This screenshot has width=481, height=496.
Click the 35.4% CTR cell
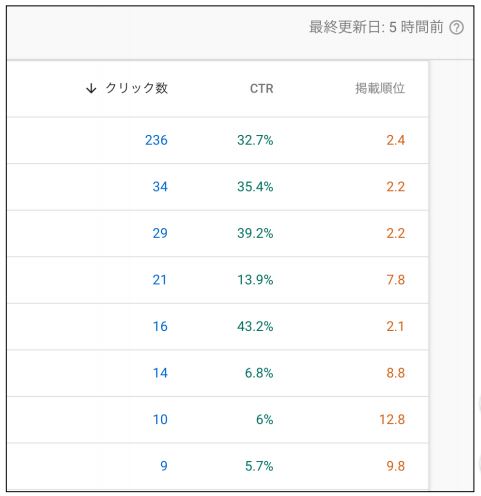[255, 187]
